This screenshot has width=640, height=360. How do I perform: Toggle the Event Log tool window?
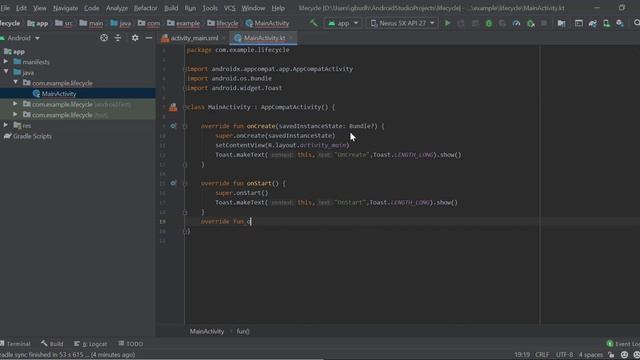click(623, 344)
